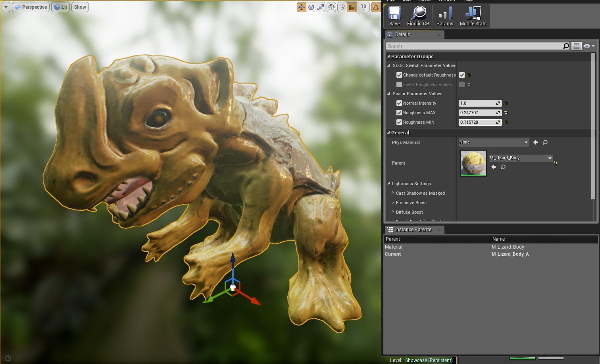Click the Roughness MAX value slider field
This screenshot has height=364, width=600.
(480, 113)
